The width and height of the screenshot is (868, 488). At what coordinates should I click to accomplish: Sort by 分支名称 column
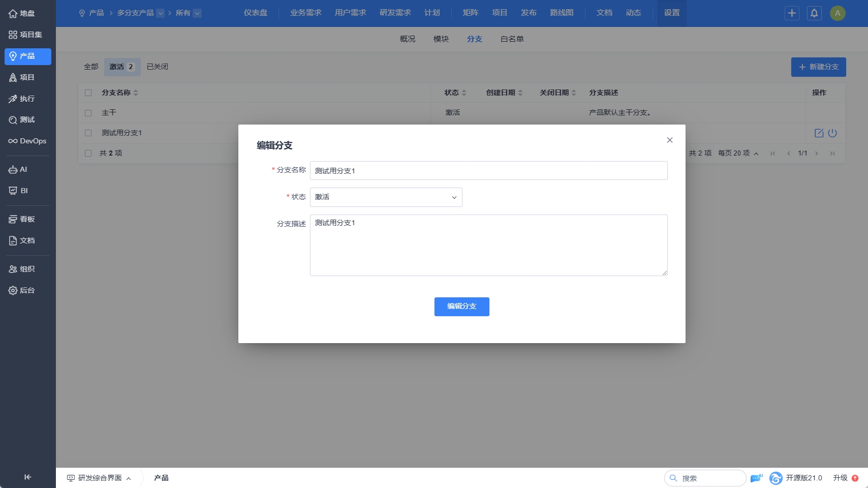tap(120, 93)
